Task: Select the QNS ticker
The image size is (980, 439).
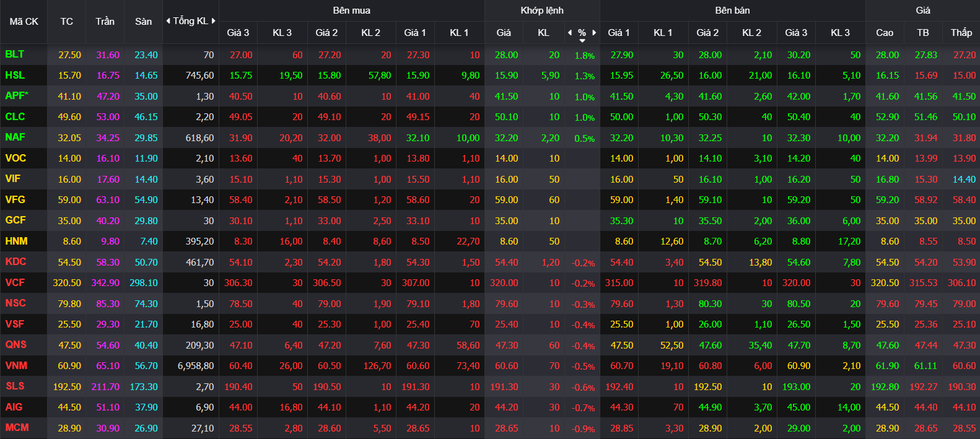Action: point(15,345)
